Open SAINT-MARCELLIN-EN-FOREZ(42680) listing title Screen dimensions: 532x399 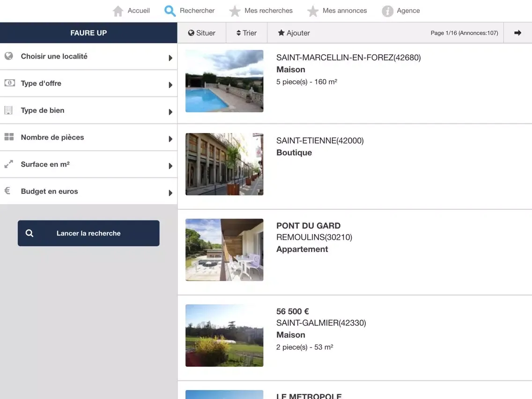tap(348, 58)
